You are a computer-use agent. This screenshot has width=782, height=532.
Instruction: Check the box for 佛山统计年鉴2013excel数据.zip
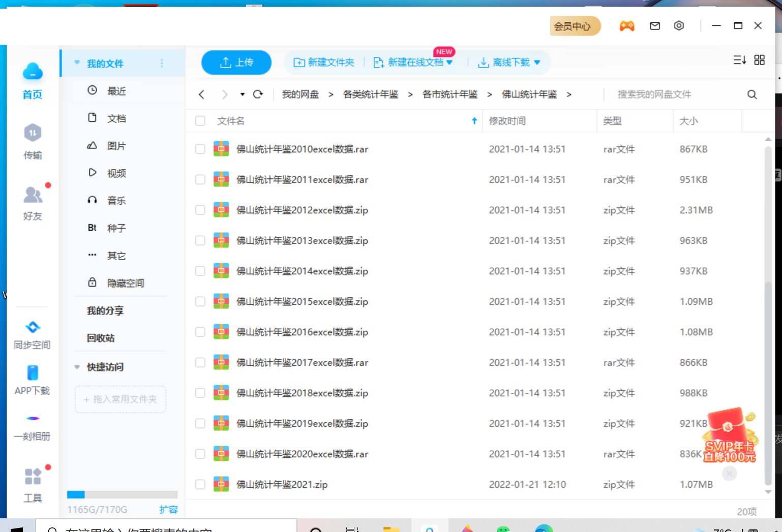(x=200, y=240)
